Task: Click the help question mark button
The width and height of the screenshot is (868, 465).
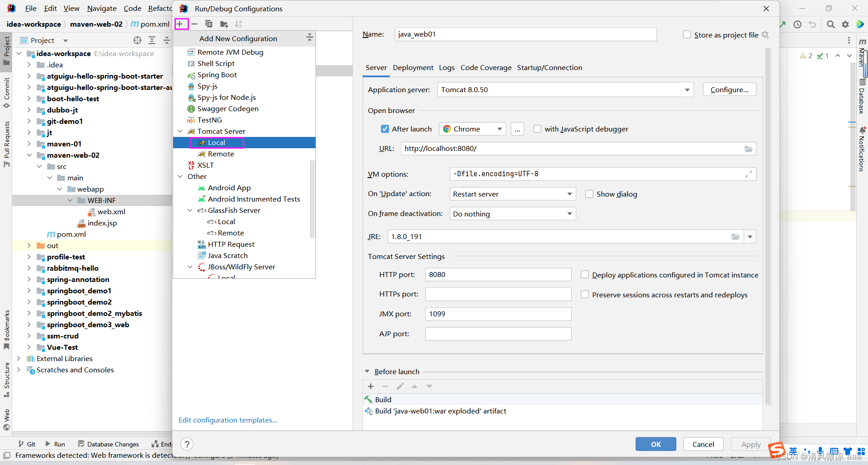Action: [187, 444]
